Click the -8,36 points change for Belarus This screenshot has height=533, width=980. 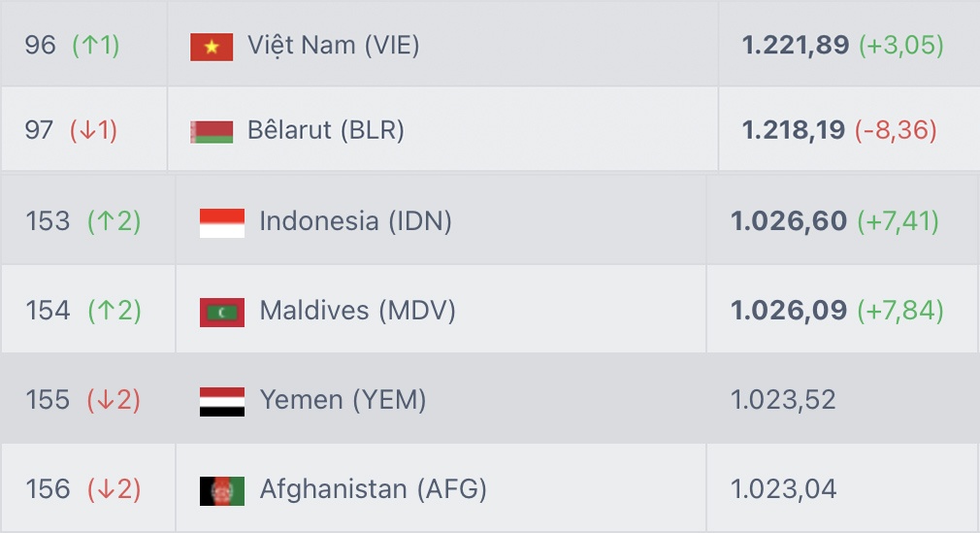pos(895,130)
